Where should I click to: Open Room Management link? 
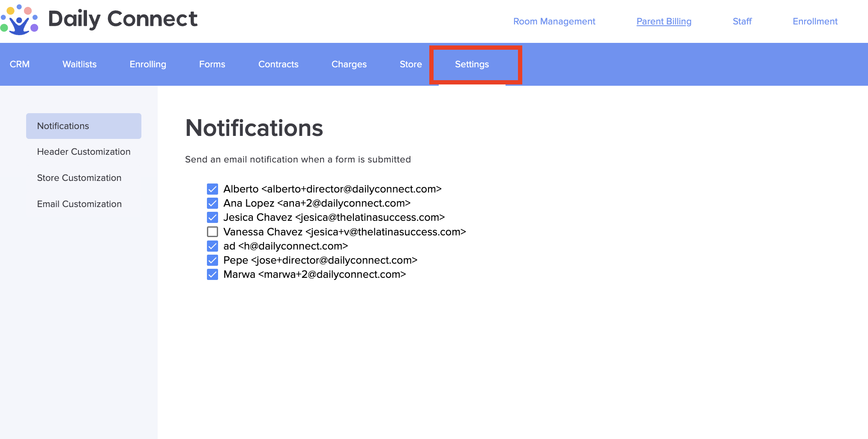[x=554, y=21]
